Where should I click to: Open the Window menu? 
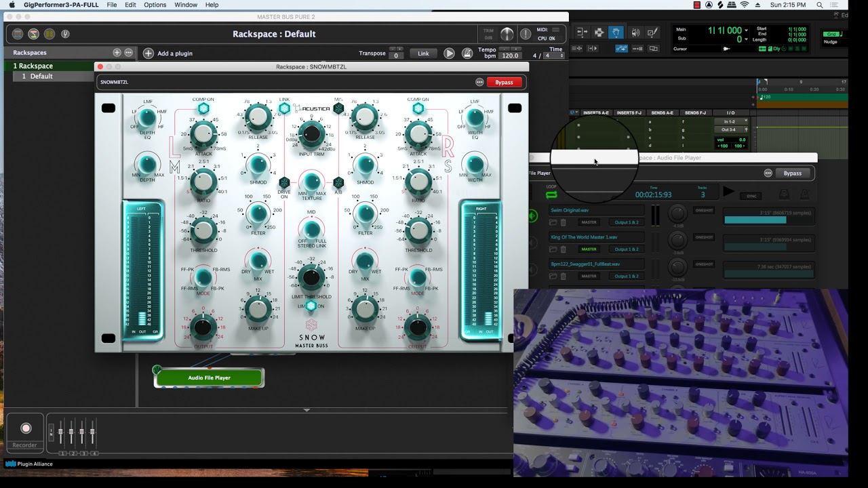(186, 5)
